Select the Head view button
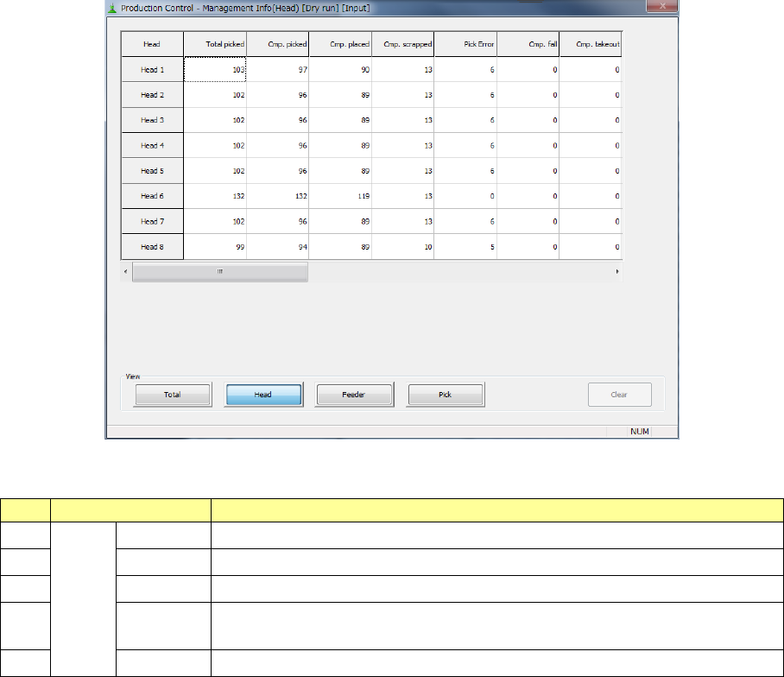 263,395
